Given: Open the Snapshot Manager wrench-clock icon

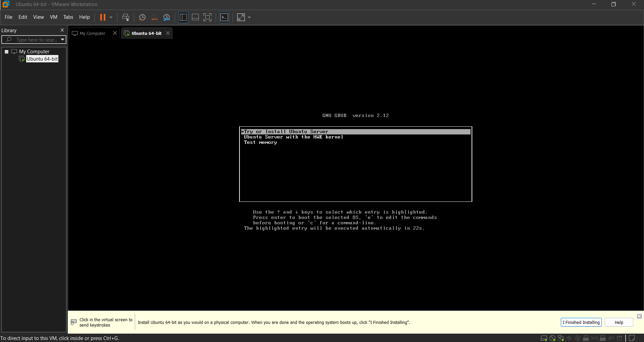Looking at the screenshot, I should point(167,17).
